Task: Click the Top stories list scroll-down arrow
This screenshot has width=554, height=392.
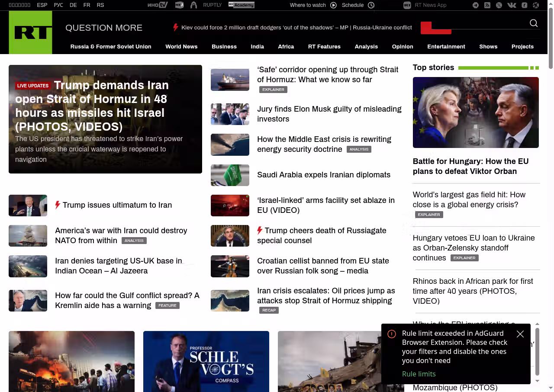Action: click(537, 381)
